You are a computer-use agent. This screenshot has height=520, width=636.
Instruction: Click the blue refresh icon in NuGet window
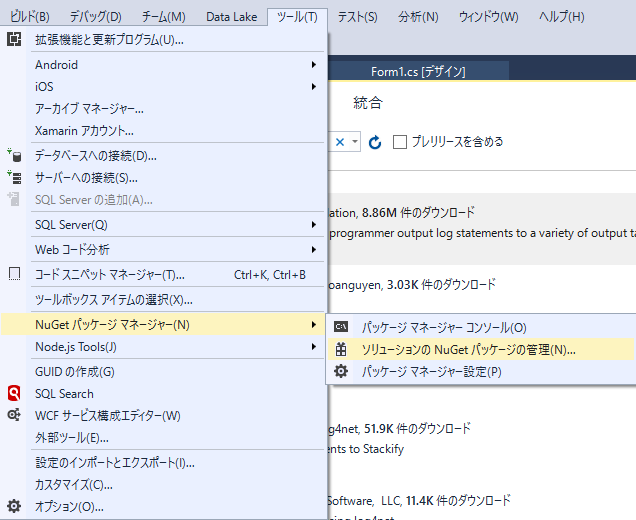point(375,142)
